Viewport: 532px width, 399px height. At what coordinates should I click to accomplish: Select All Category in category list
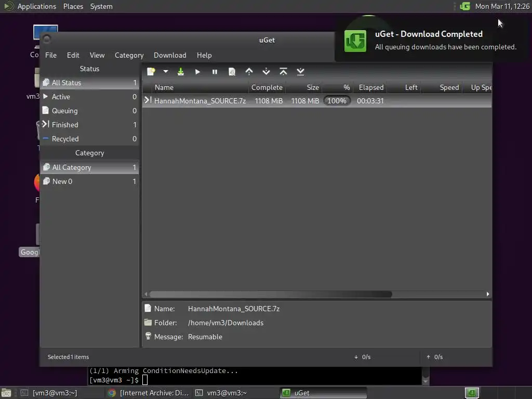(x=89, y=167)
